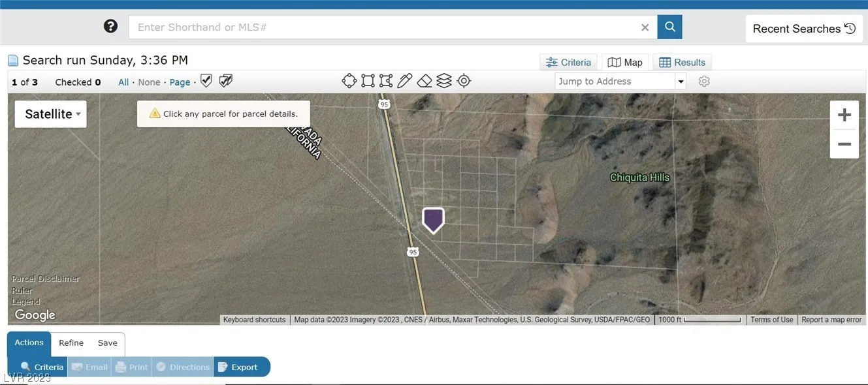Click the blue search magnifier button
Image resolution: width=868 pixels, height=385 pixels.
669,27
